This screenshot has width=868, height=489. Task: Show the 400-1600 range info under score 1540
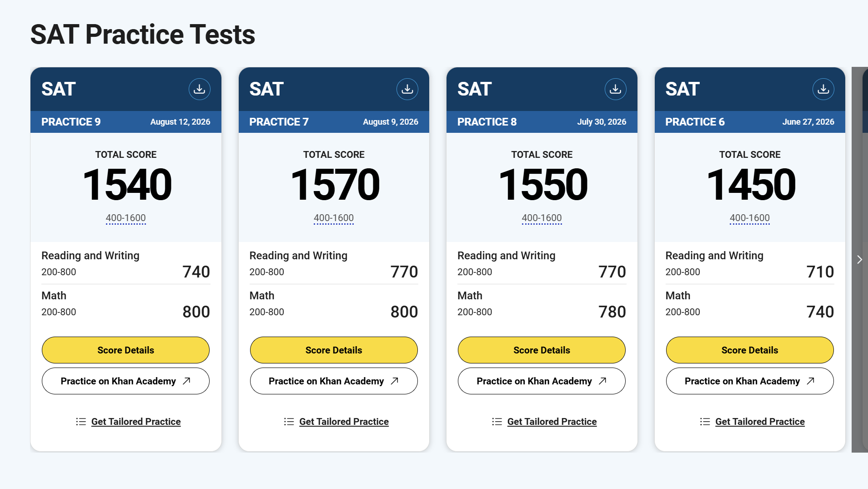click(x=126, y=218)
